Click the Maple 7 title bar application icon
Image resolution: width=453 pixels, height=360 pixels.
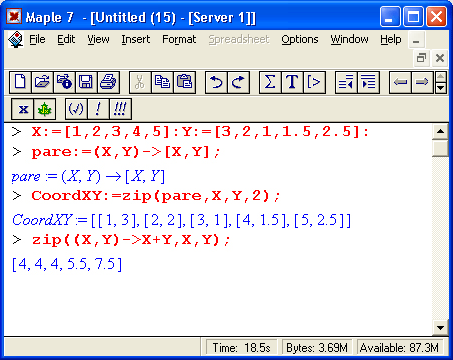14,16
